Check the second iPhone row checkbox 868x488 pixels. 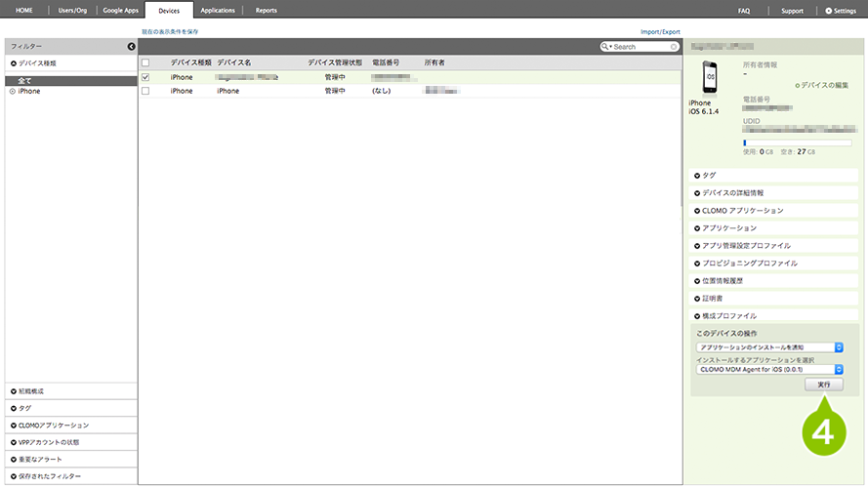145,91
